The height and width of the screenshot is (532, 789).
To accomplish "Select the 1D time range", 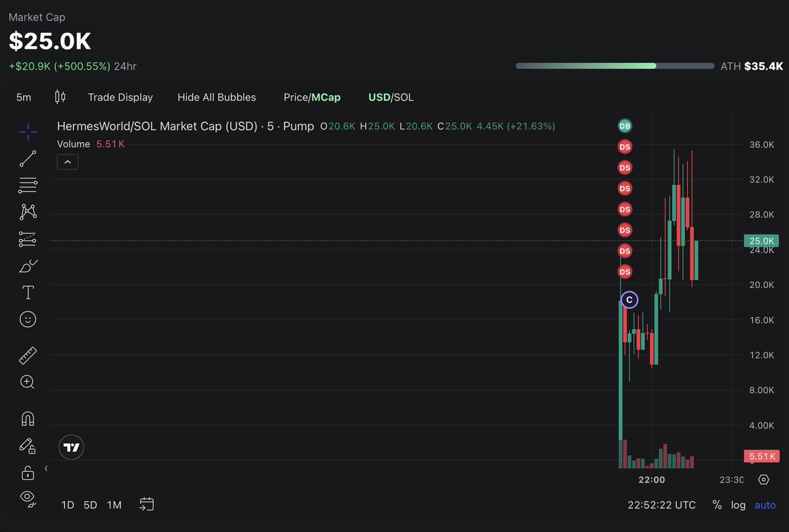I will [x=68, y=505].
